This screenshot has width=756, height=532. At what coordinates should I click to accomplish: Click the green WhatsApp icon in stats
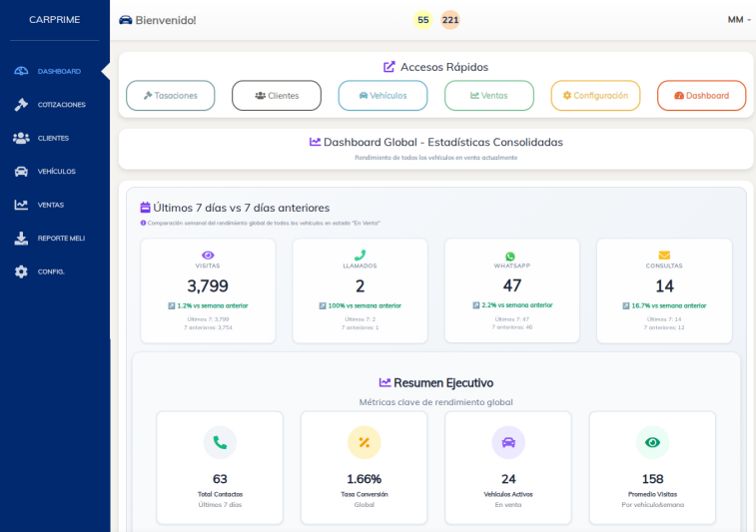click(x=510, y=257)
